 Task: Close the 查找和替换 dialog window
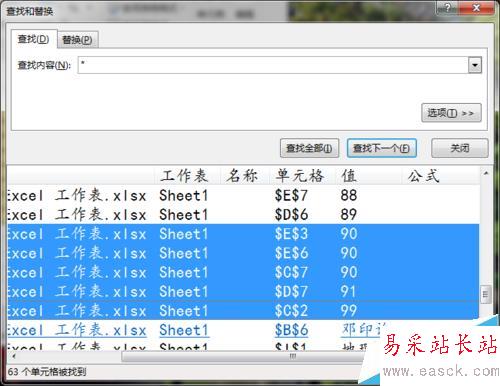[x=476, y=8]
